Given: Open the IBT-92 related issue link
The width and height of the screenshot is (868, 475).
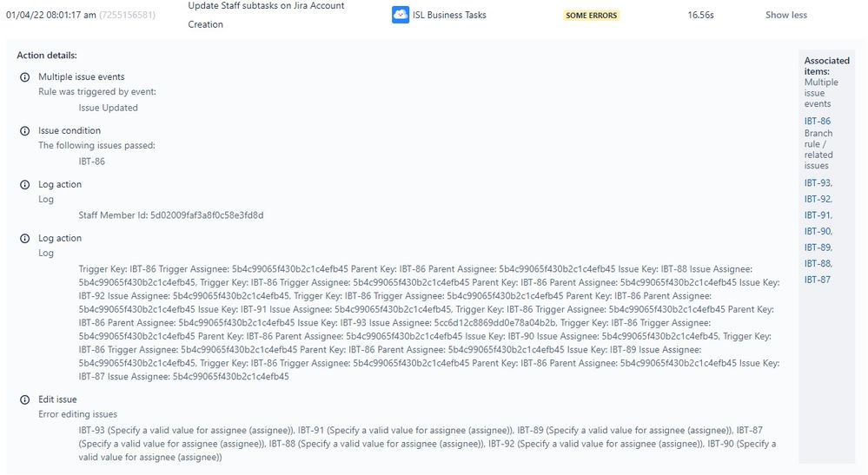Looking at the screenshot, I should pos(818,199).
